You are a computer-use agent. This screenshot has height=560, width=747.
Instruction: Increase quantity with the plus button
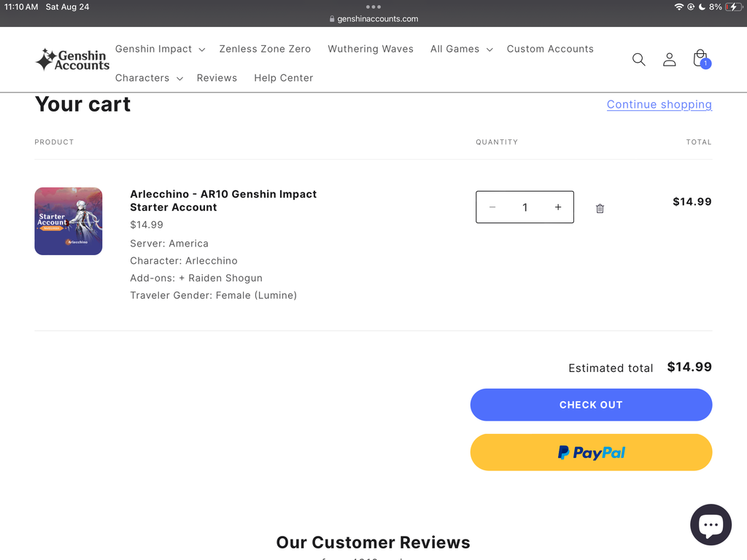coord(558,207)
